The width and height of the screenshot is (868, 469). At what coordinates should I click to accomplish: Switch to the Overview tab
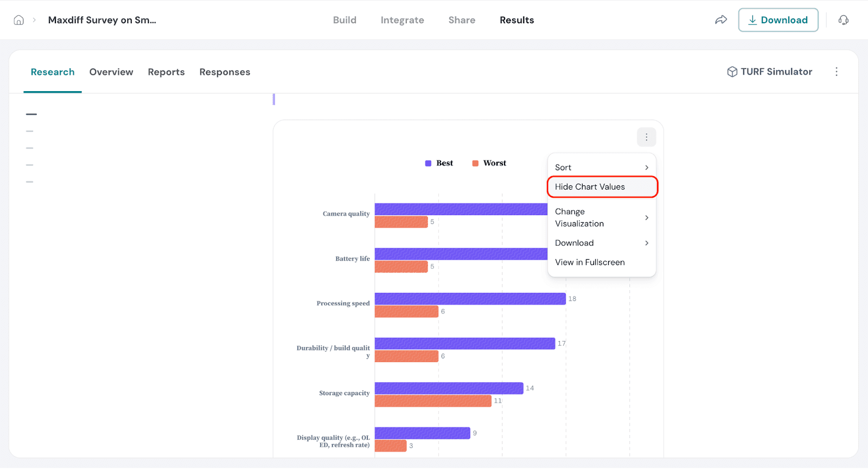click(111, 72)
